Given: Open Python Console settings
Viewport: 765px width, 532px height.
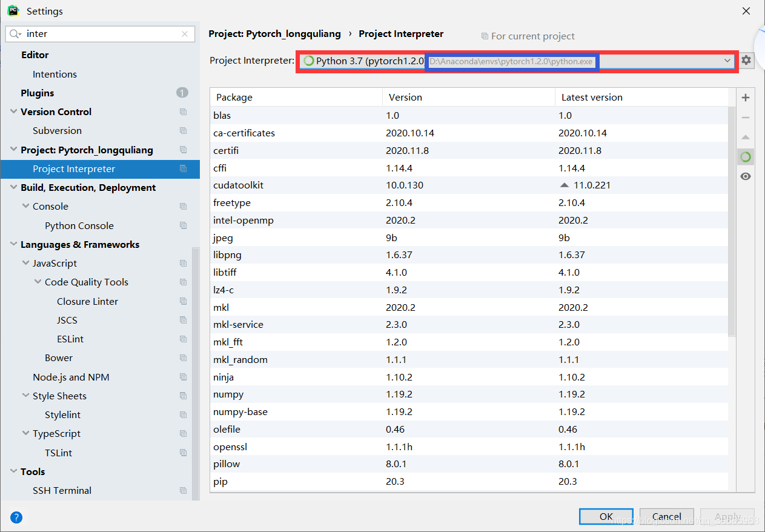Looking at the screenshot, I should (79, 225).
